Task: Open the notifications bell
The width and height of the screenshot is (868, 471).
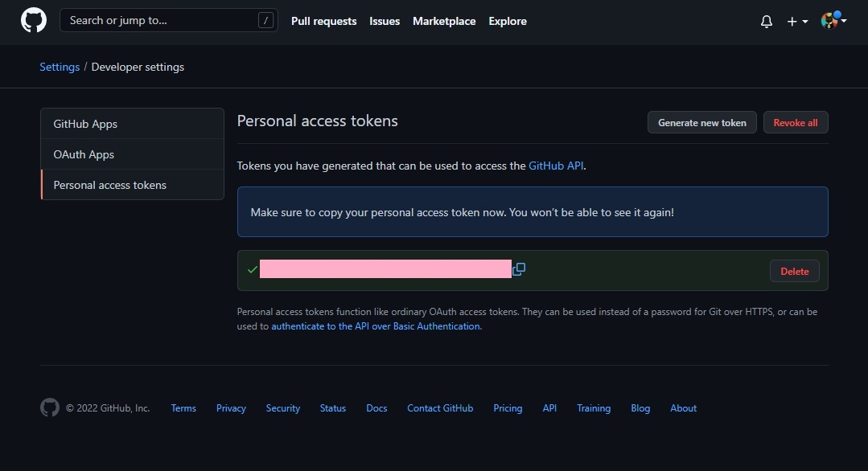Action: [766, 22]
